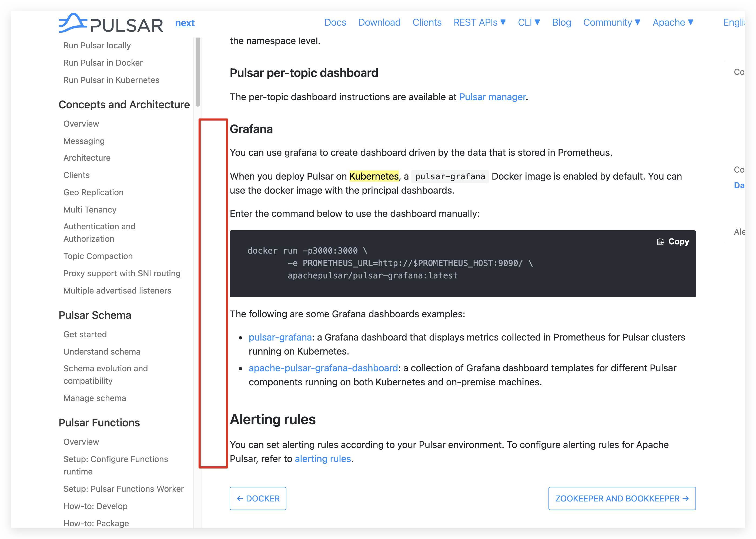Click the 'next' version link
756x539 pixels.
[x=185, y=23]
